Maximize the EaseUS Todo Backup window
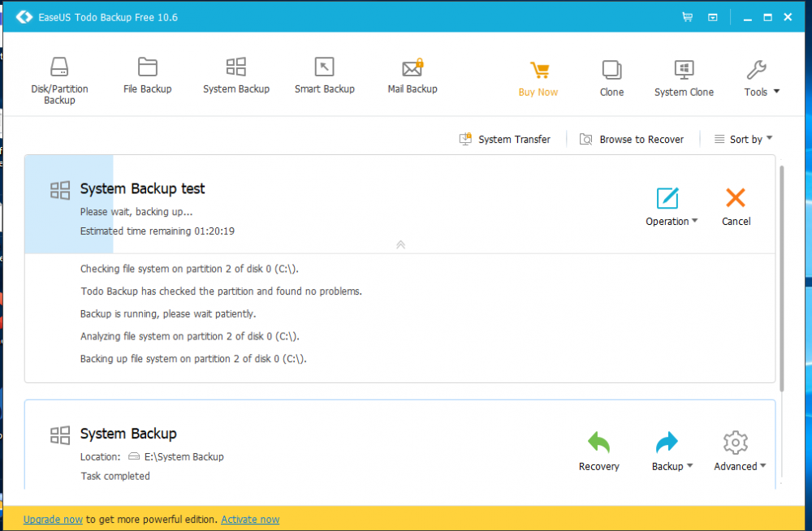The height and width of the screenshot is (531, 812). tap(767, 18)
